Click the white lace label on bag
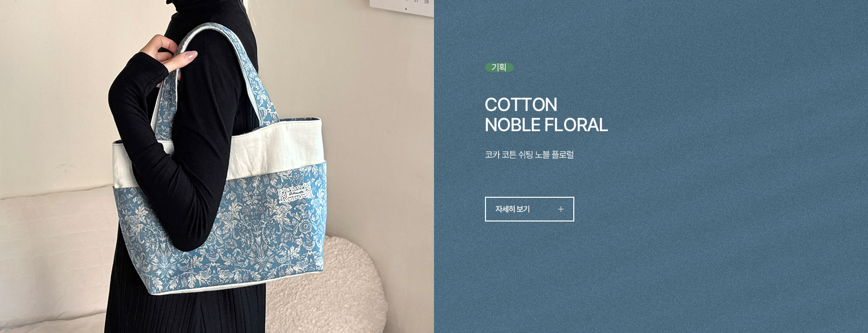This screenshot has height=333, width=868. pyautogui.click(x=294, y=195)
